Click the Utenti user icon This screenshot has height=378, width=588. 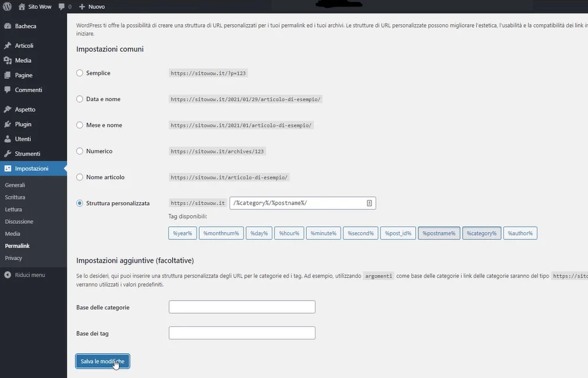8,139
